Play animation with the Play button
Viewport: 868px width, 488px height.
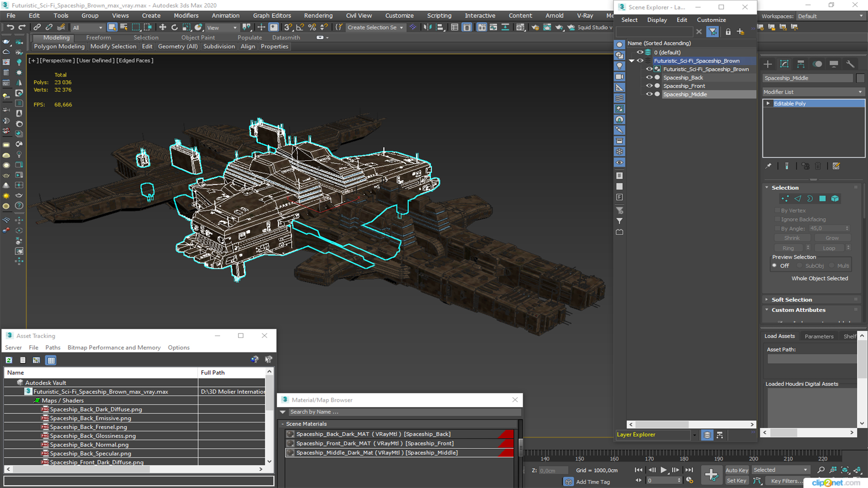click(664, 470)
